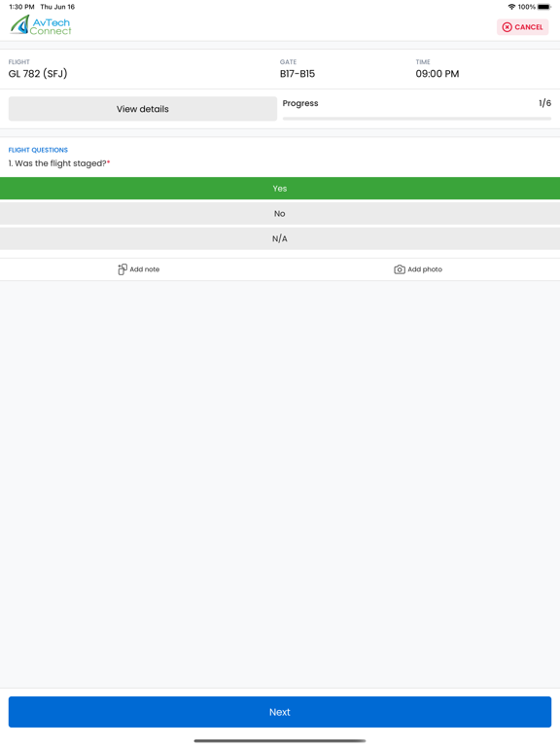Click the FLIGHT QUESTIONS heading

pyautogui.click(x=38, y=150)
